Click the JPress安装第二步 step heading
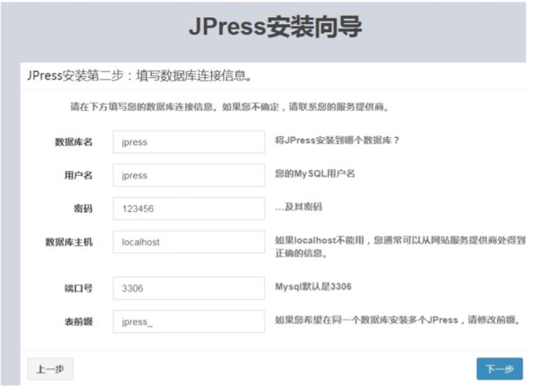This screenshot has width=534, height=392. point(140,76)
